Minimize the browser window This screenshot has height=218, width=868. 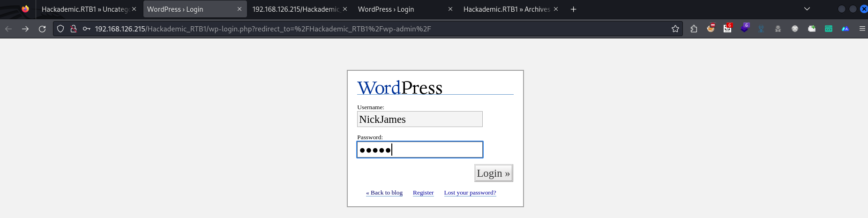(x=842, y=9)
